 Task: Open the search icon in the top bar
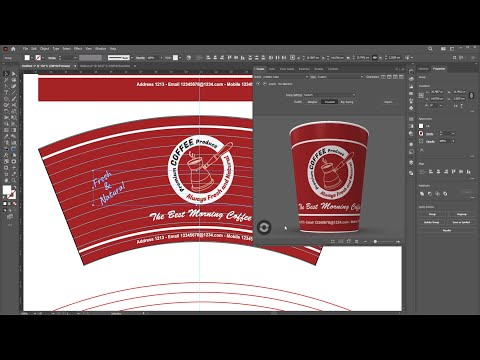[430, 49]
